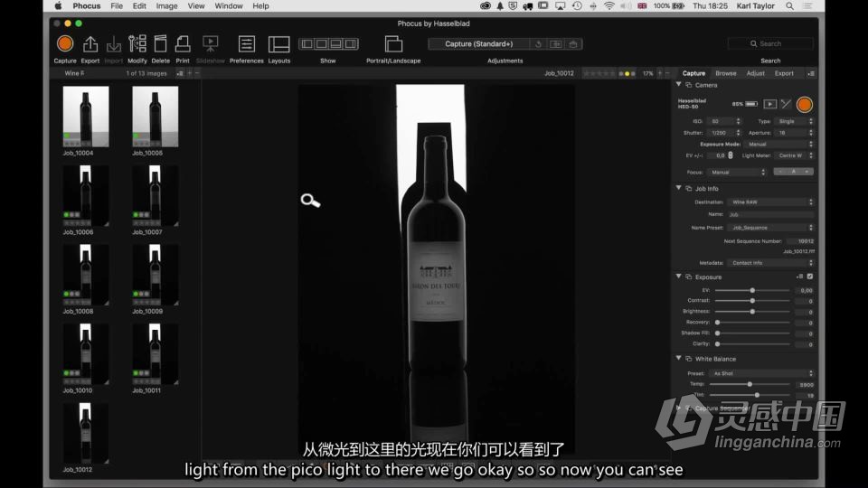868x488 pixels.
Task: Open the Exposure Mode Manual dropdown
Action: (x=778, y=145)
